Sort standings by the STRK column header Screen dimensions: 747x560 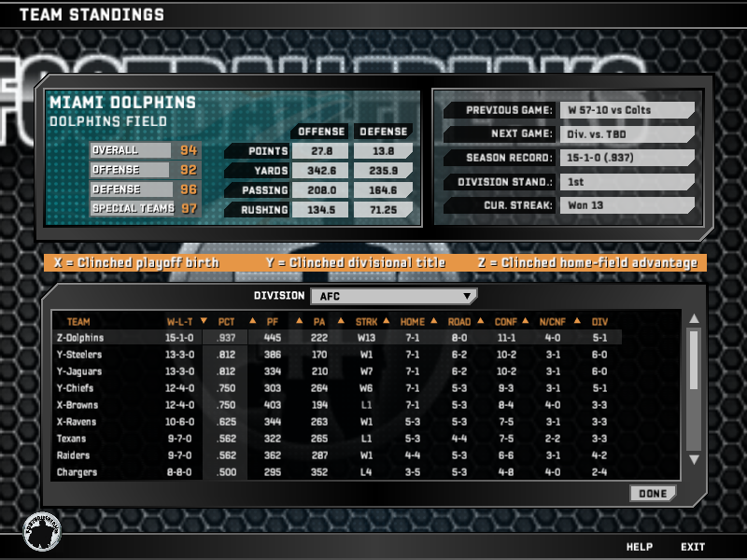pos(366,322)
